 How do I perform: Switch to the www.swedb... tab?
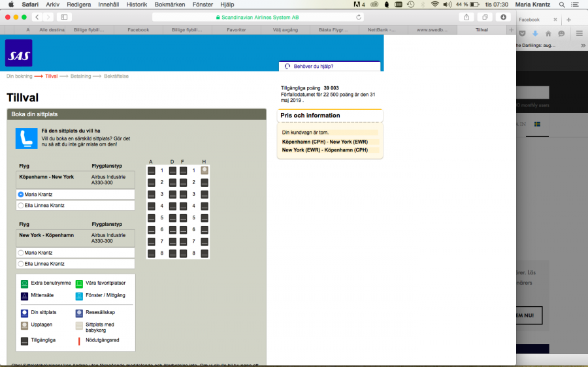click(432, 29)
